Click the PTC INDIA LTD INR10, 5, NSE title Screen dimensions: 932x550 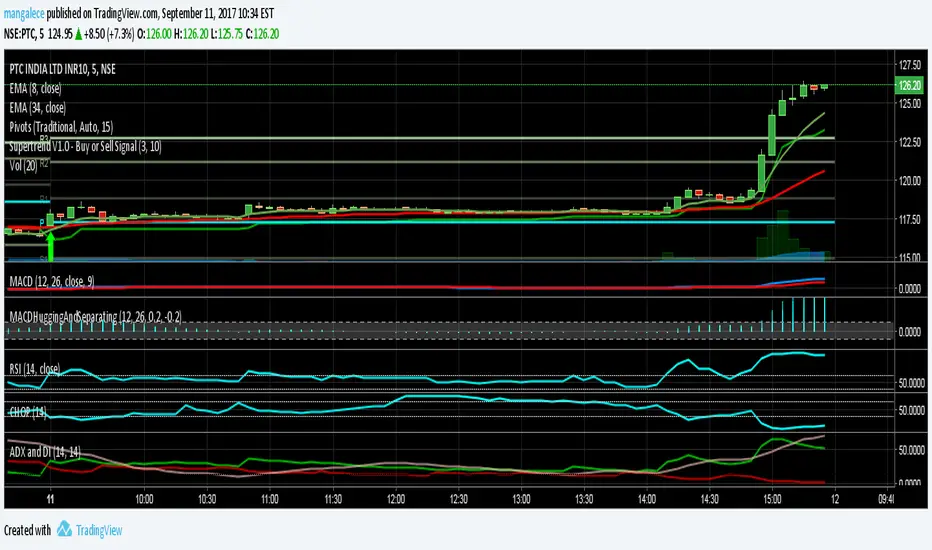click(x=62, y=69)
